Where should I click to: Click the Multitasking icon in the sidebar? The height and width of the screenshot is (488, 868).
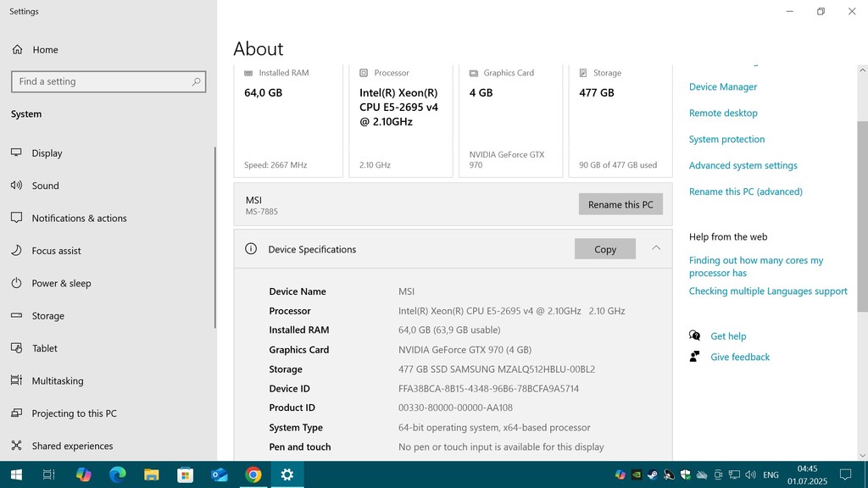17,380
